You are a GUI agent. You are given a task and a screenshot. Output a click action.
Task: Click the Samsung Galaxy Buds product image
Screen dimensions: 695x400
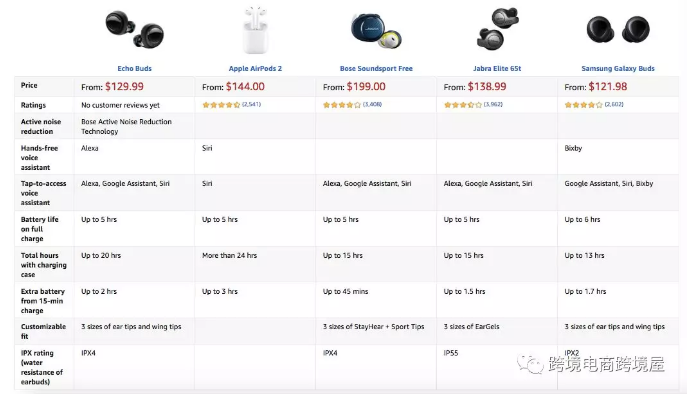coord(618,29)
